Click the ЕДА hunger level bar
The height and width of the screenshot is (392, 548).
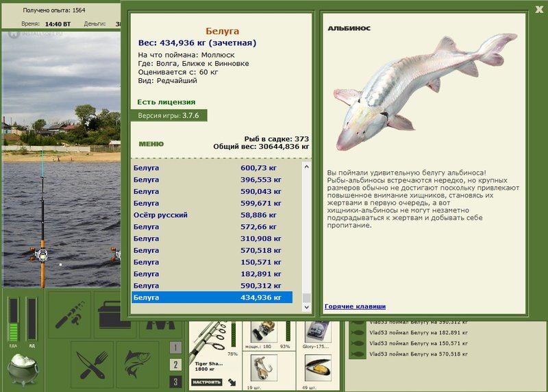click(13, 319)
